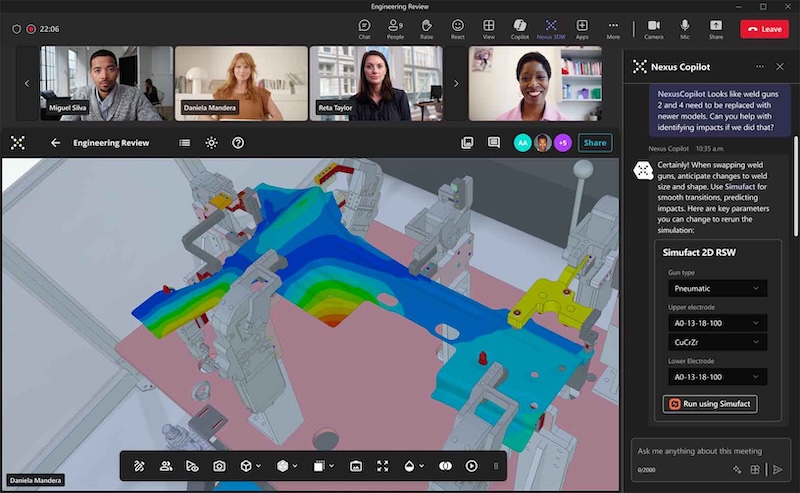Expand the Lower Electrode A0-13-18-100 dropdown
Viewport: 800px width, 493px height.
pos(717,377)
